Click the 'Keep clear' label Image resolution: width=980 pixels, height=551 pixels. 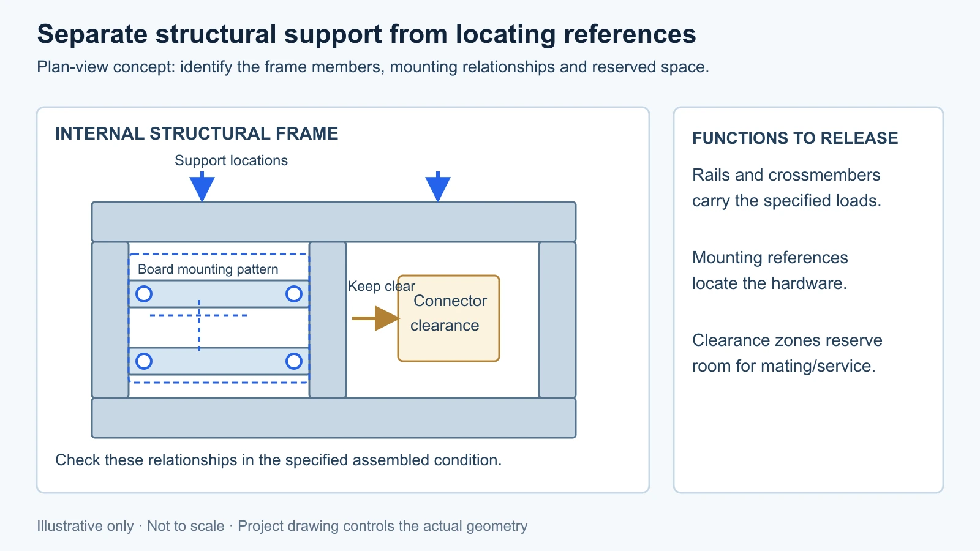[x=382, y=286]
